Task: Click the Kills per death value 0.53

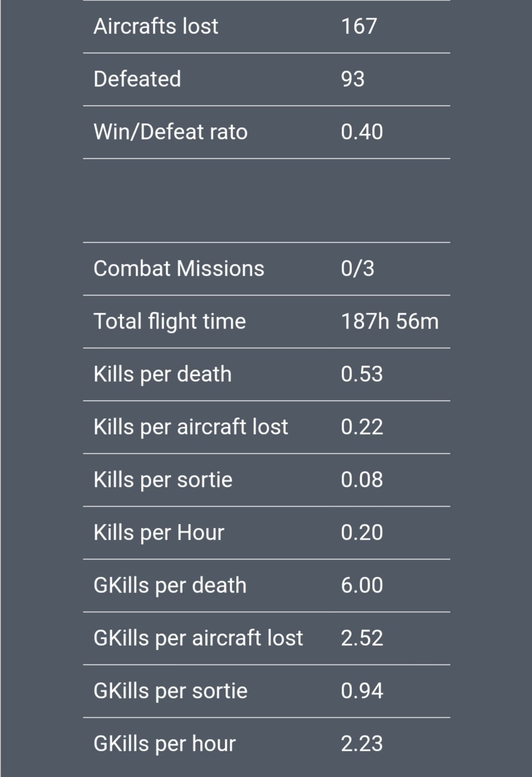Action: pos(362,374)
